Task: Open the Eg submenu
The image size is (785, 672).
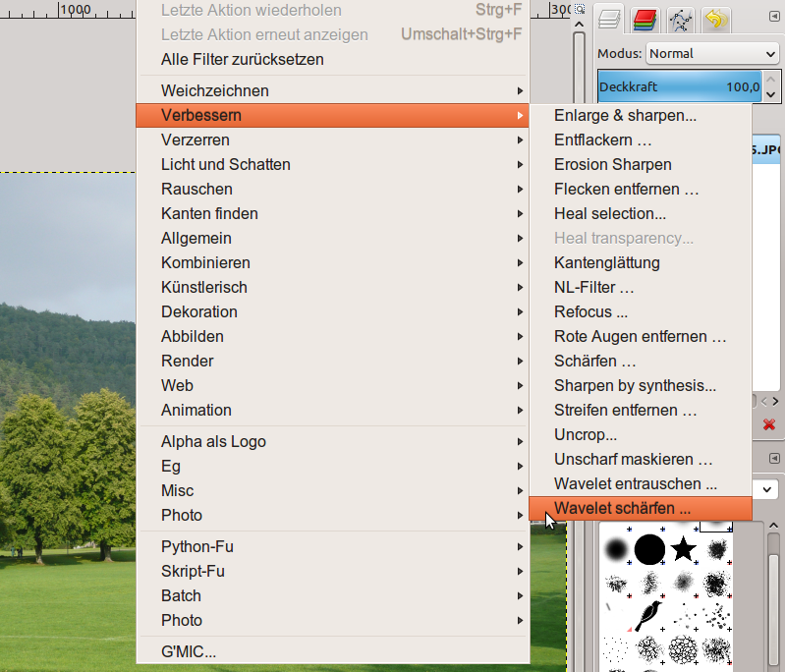Action: pyautogui.click(x=332, y=467)
